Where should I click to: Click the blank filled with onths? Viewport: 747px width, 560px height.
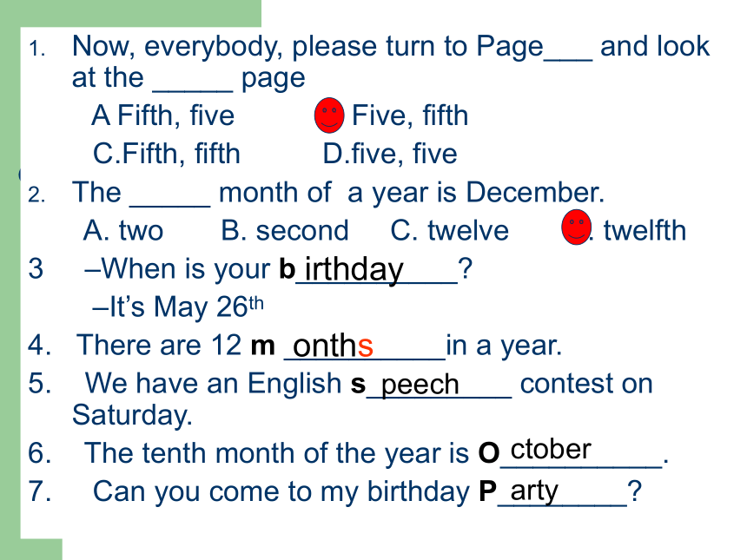[365, 346]
